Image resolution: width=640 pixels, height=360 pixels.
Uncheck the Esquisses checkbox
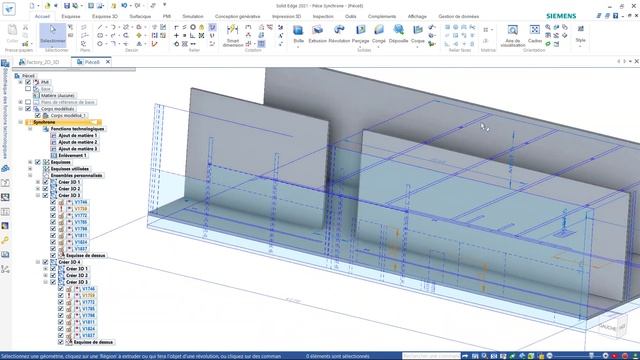coord(38,162)
